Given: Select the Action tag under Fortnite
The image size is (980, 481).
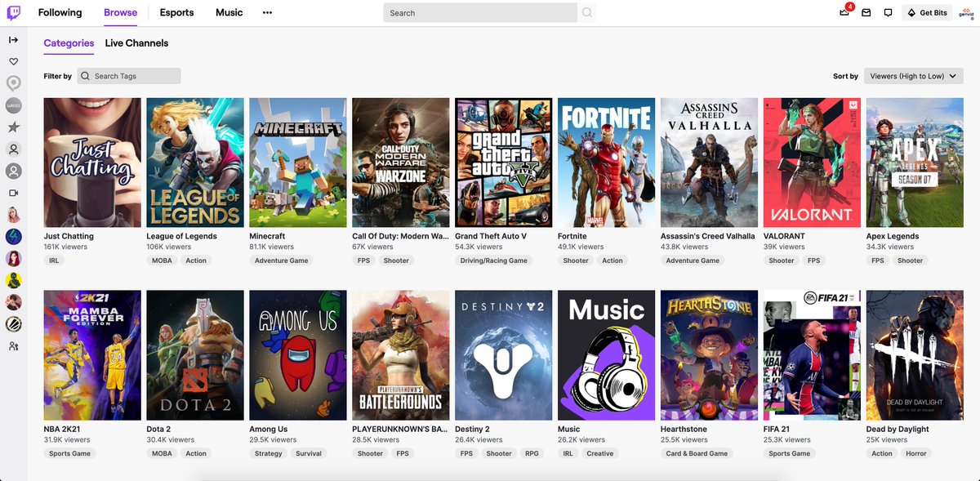Looking at the screenshot, I should click(612, 261).
